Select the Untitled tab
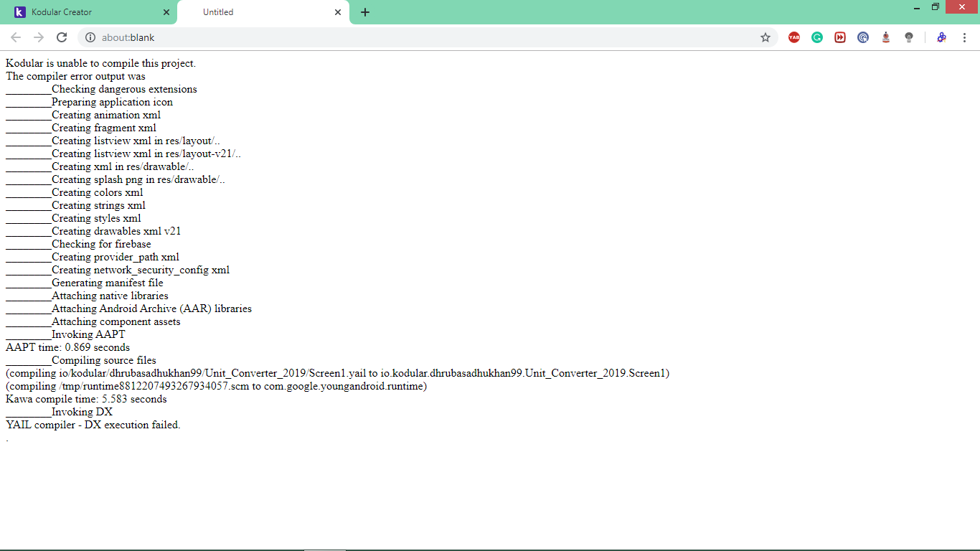The image size is (980, 551). point(237,11)
